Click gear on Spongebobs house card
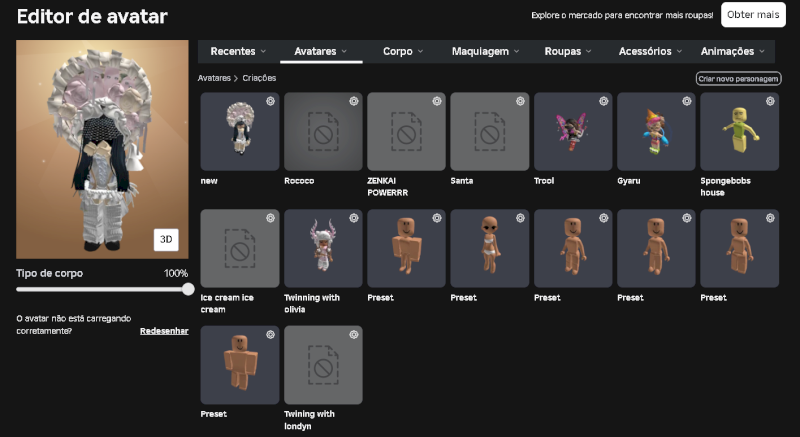Screen dimensions: 800x437 pyautogui.click(x=770, y=101)
